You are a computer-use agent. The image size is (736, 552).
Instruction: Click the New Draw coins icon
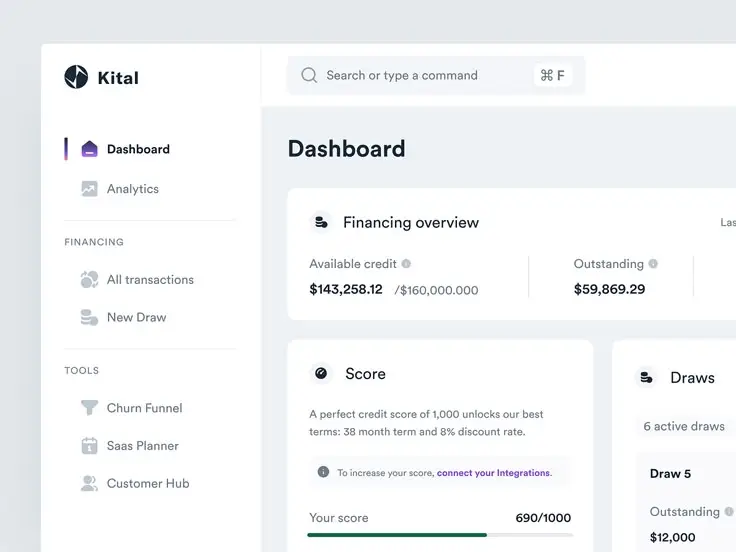point(89,317)
